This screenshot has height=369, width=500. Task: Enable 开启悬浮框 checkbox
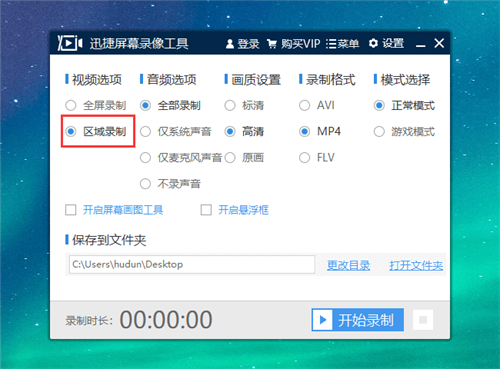(x=206, y=210)
